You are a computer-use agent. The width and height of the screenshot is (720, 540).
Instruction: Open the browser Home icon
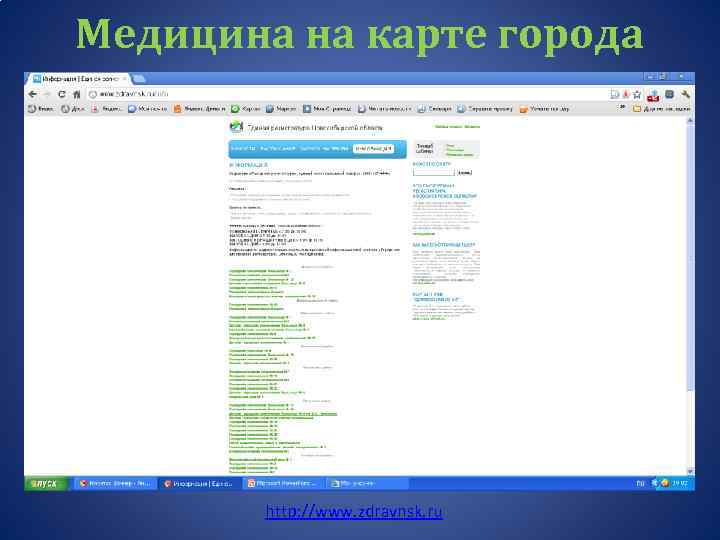coord(77,94)
